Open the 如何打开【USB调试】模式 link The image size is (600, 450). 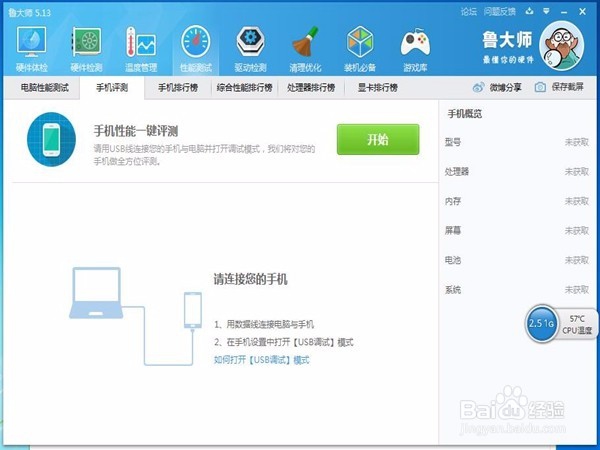pyautogui.click(x=262, y=360)
